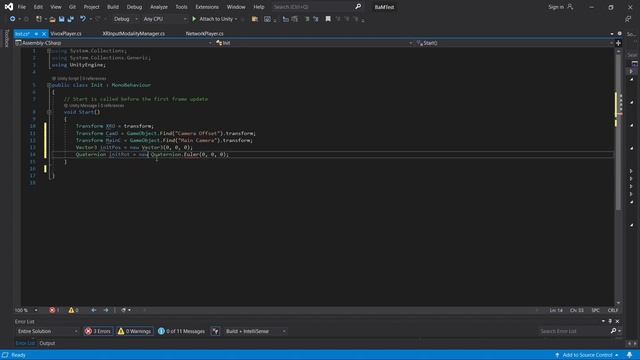Open the Analyze menu

159,7
